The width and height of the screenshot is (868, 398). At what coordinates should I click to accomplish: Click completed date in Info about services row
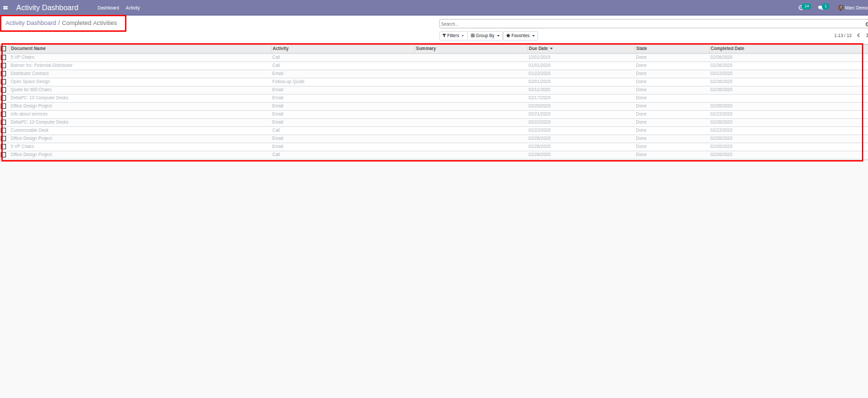721,114
